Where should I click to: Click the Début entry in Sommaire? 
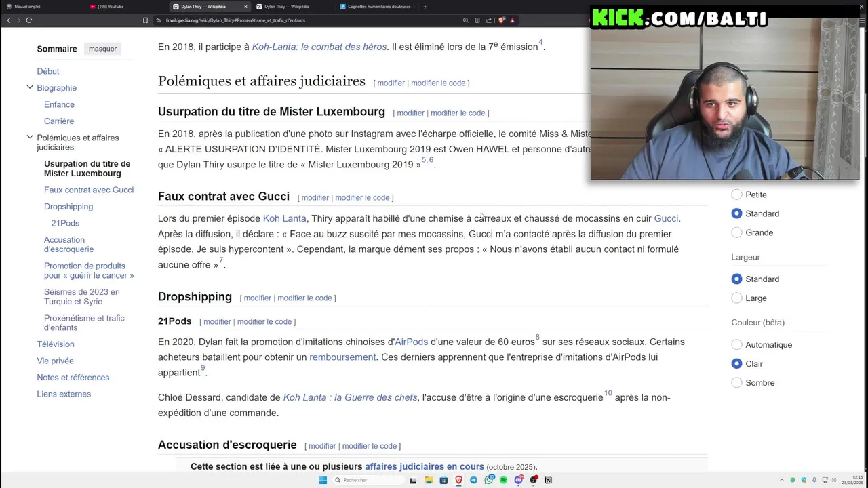click(x=48, y=71)
